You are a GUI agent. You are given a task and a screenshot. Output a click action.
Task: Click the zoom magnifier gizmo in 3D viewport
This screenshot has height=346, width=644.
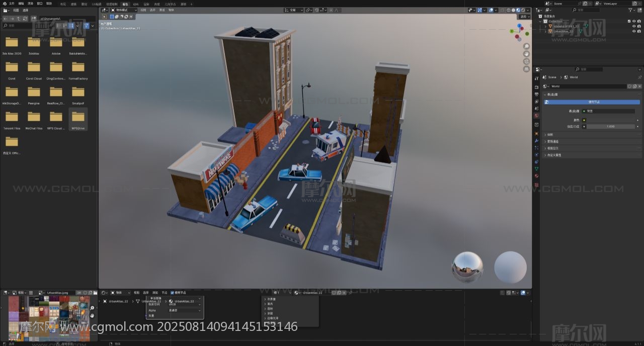(526, 46)
